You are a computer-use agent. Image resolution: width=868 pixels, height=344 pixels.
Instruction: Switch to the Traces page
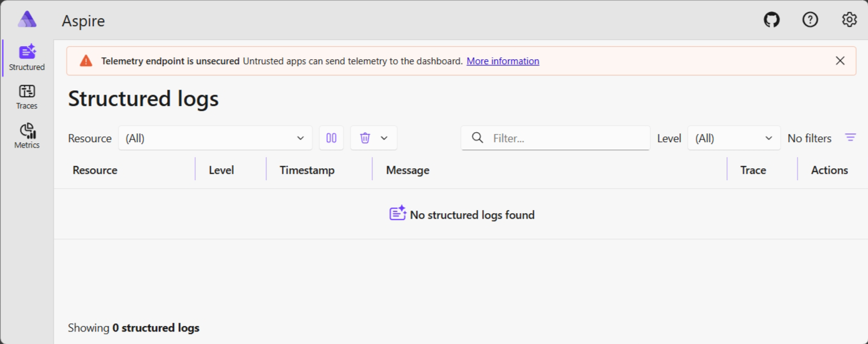click(27, 97)
